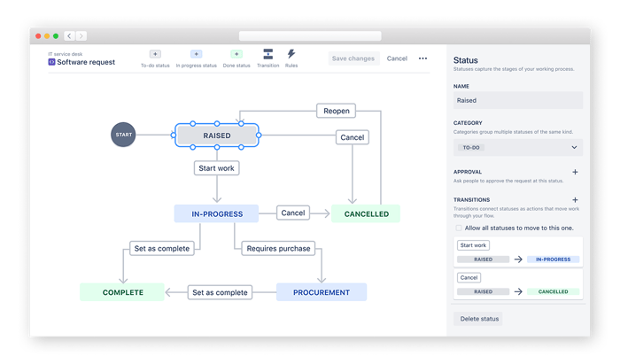Click the CANCELLED lozenge in side panel
The image size is (620, 364).
click(x=554, y=291)
